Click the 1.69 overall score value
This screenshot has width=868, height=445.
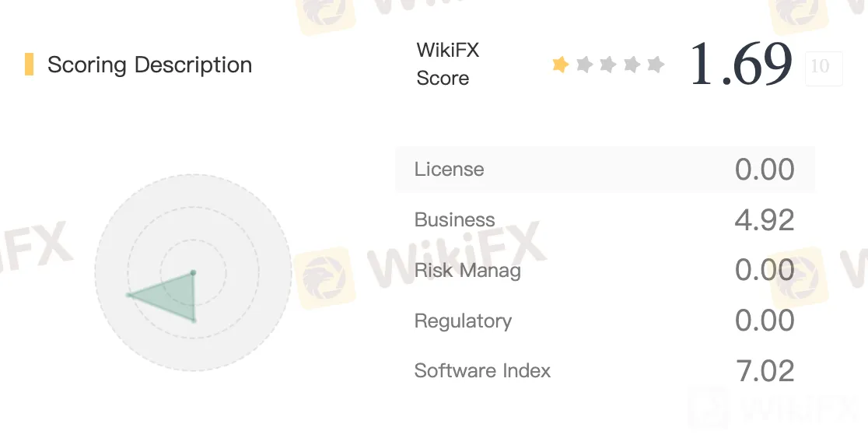point(740,65)
